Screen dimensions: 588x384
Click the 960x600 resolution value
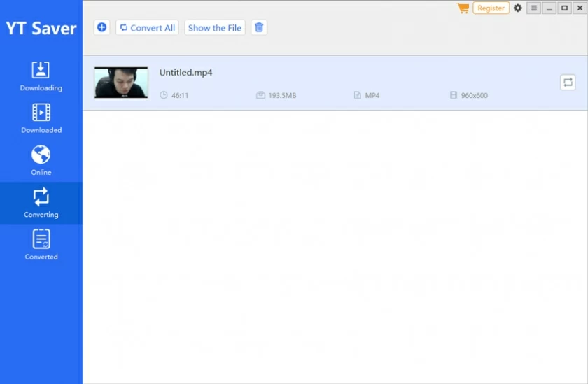(475, 95)
